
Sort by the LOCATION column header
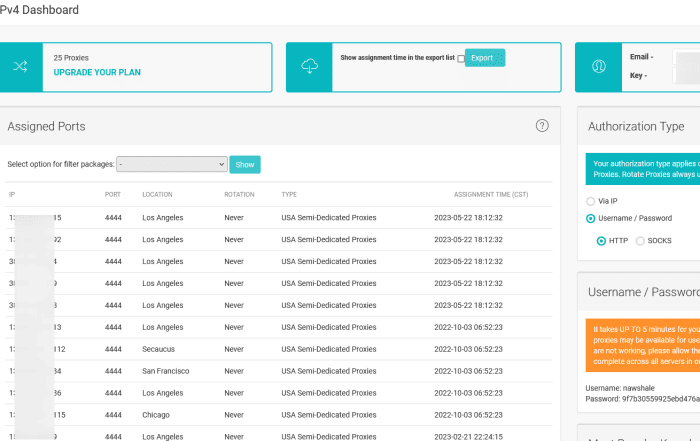(158, 194)
